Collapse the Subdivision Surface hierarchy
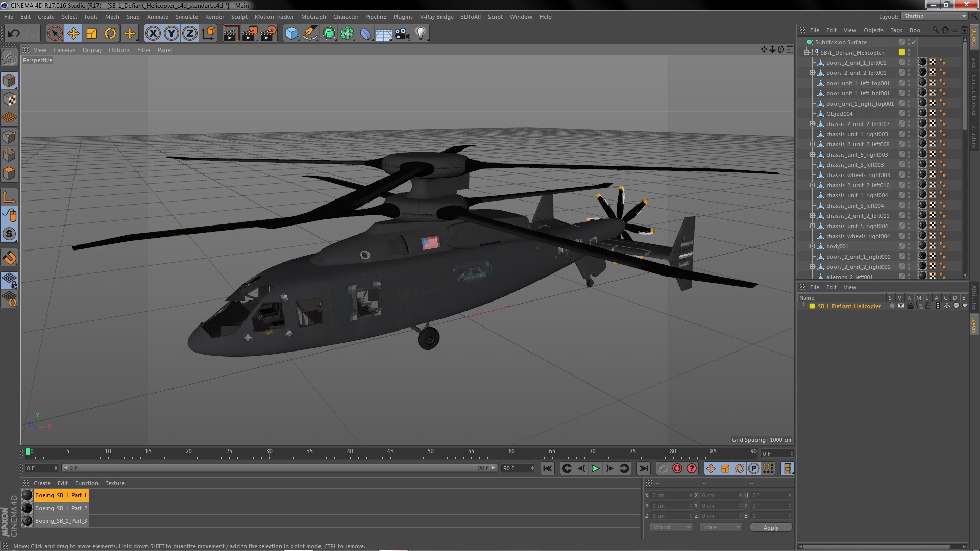The height and width of the screenshot is (551, 980). (x=801, y=42)
